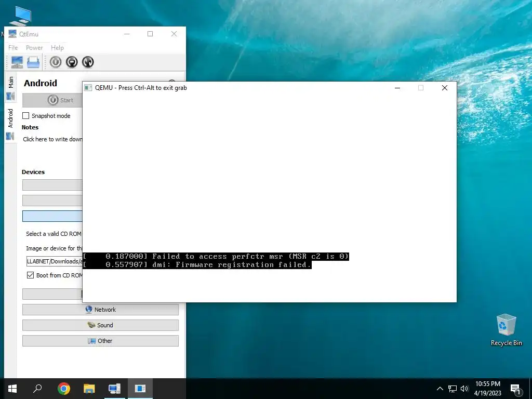Open the notification center icon

(x=516, y=389)
